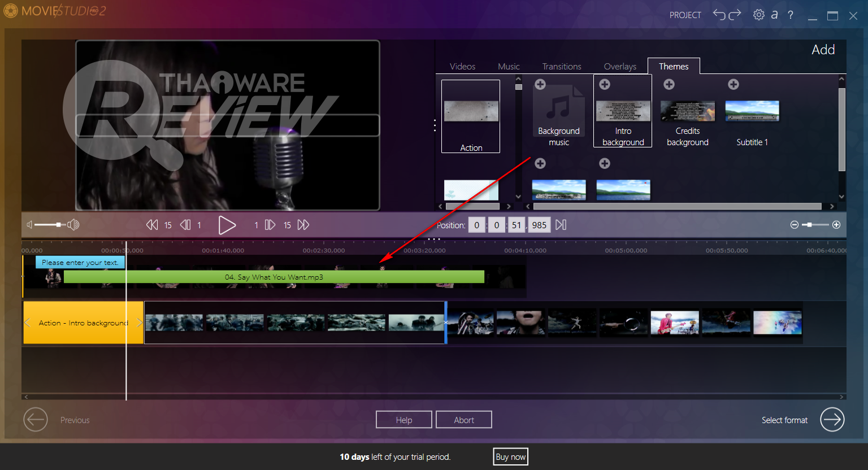
Task: Click plus icon below Intro background label
Action: coord(605,163)
